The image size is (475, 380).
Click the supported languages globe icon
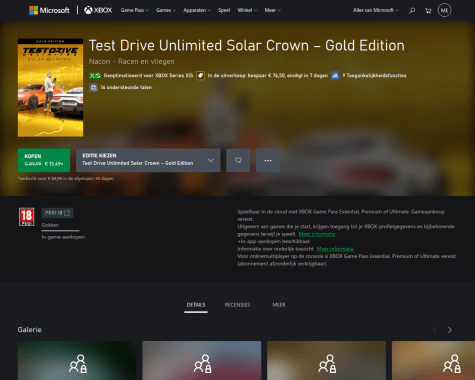(x=93, y=87)
